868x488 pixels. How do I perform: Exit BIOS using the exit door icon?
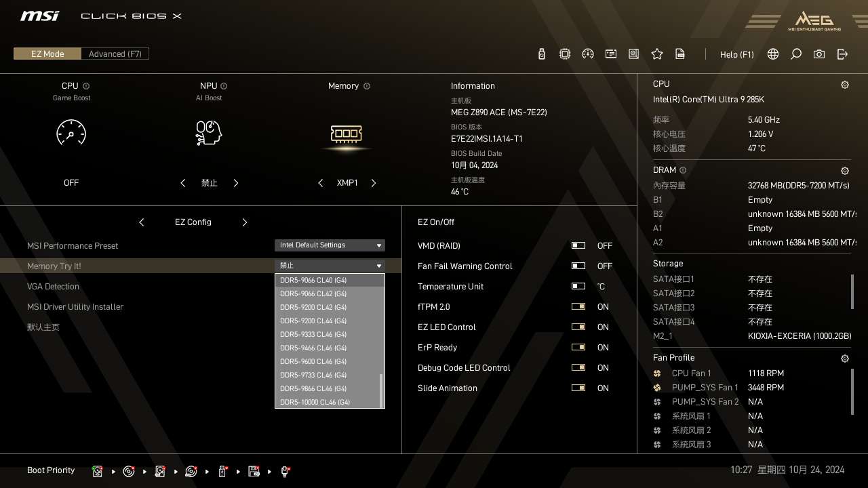tap(842, 54)
